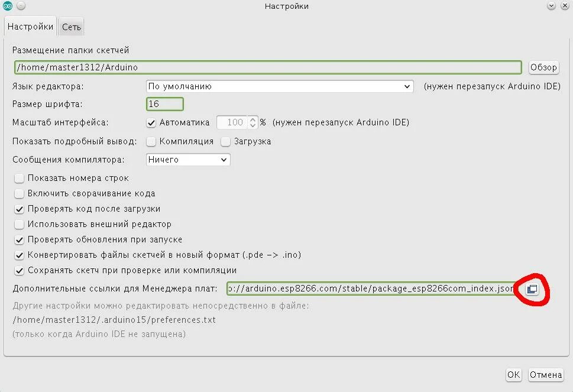Click the board manager URLs input field
573x392 pixels.
coord(373,289)
